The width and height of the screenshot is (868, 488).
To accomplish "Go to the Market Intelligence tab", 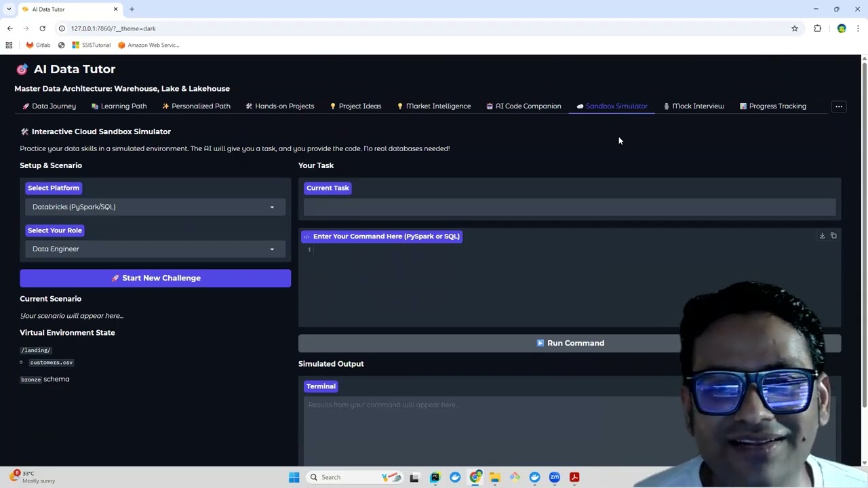I will pos(433,106).
